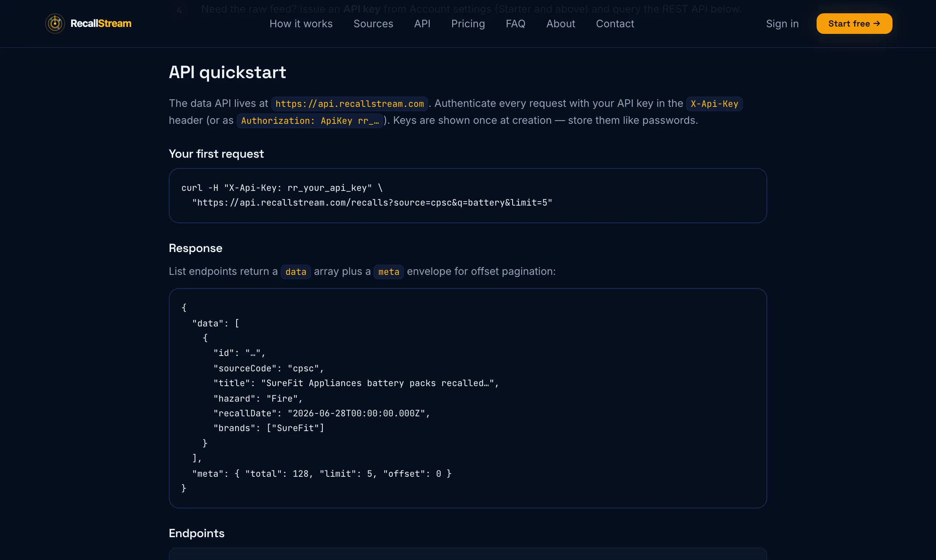Click the "sourceCode": "cpsc" JSON line
Viewport: 936px width, 560px height.
pyautogui.click(x=269, y=368)
